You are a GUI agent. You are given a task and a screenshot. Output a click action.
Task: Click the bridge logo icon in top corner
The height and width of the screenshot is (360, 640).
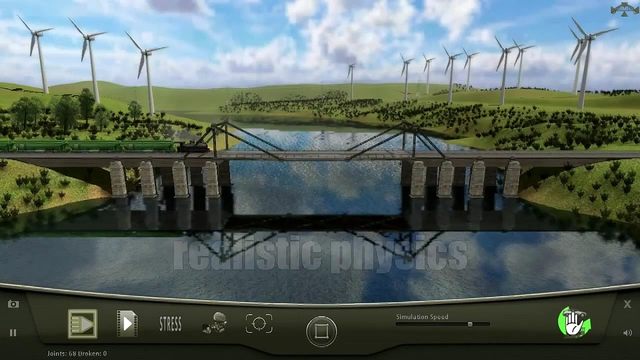pyautogui.click(x=624, y=9)
